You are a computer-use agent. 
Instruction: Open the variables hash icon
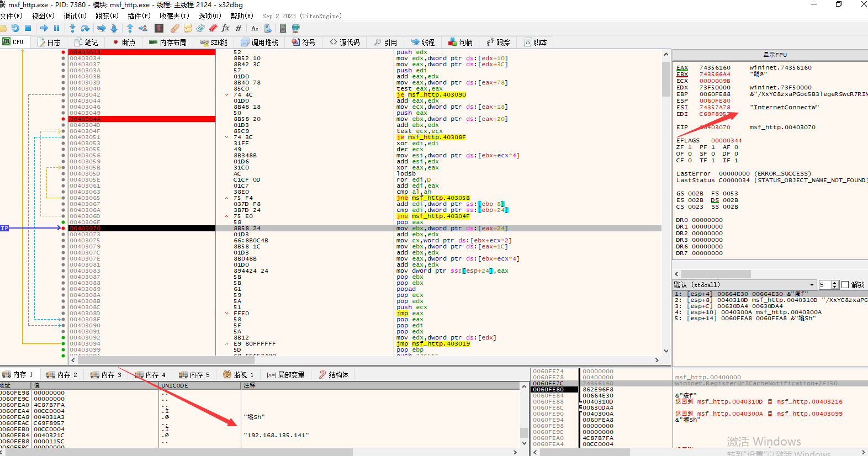(x=239, y=28)
